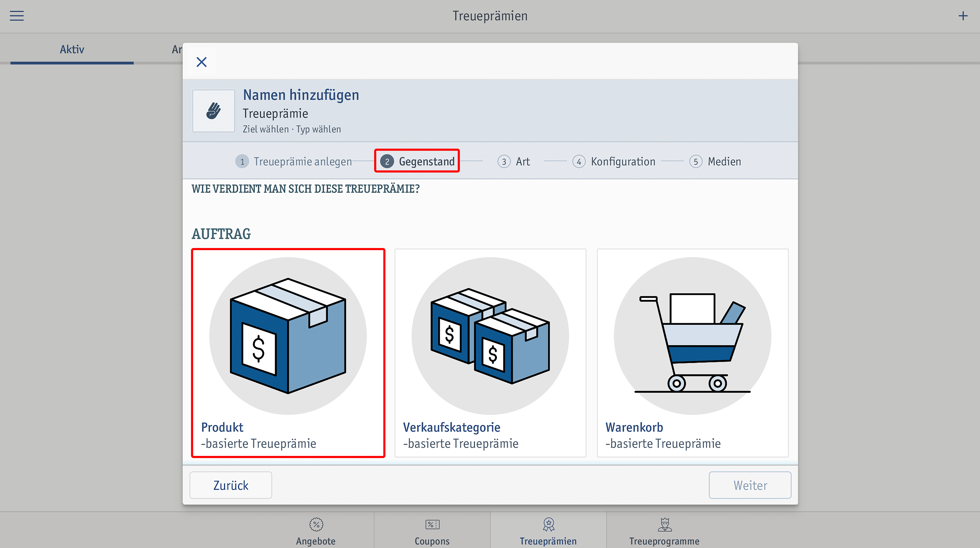Open step 4 Konfiguration
Viewport: 980px width, 548px height.
click(x=614, y=161)
